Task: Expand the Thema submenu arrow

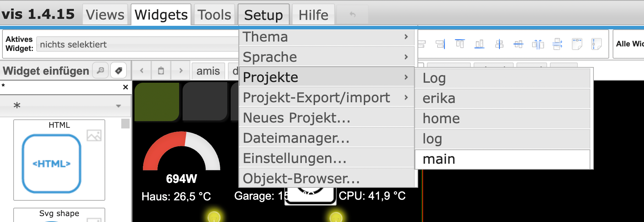Action: pyautogui.click(x=406, y=37)
